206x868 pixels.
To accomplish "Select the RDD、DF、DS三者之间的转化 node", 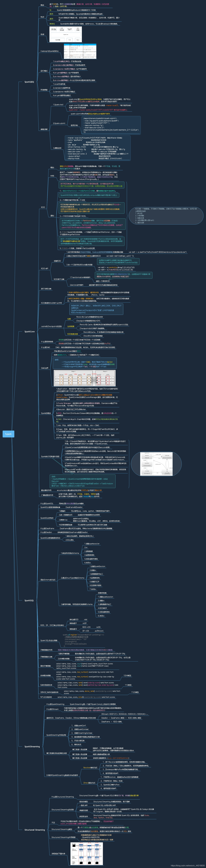I will pyautogui.click(x=52, y=625).
